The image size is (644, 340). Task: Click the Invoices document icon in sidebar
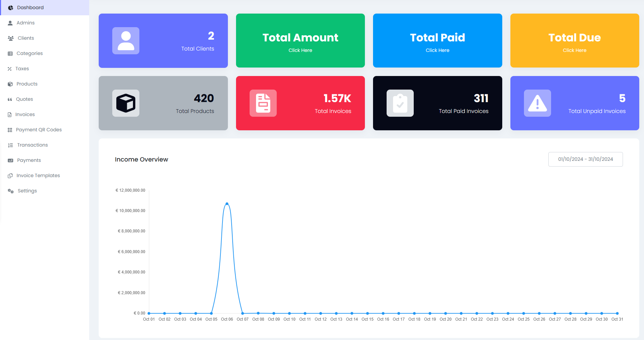click(10, 115)
